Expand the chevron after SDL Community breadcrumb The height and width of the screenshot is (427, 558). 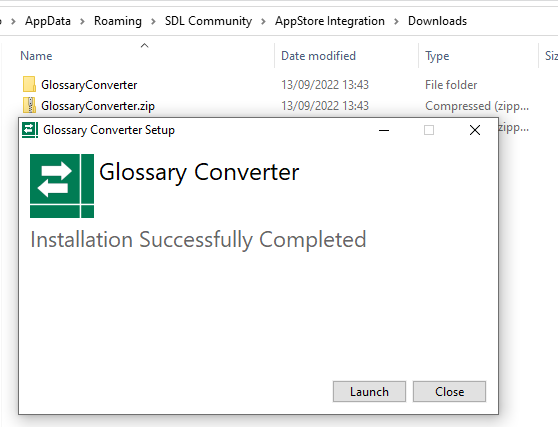(263, 21)
